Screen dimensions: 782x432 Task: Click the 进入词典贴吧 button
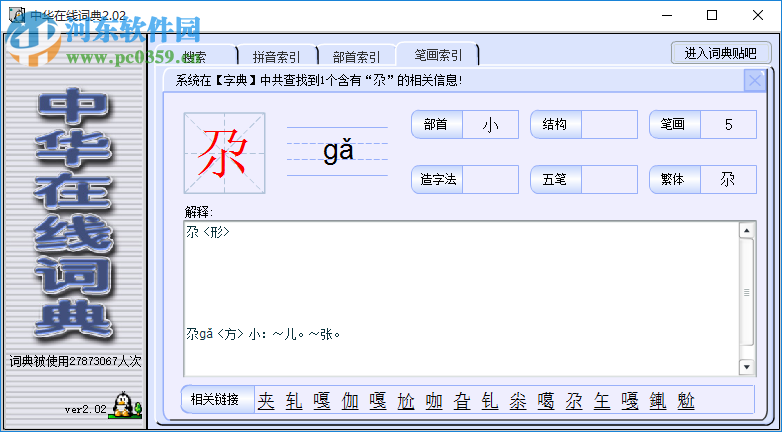(x=721, y=53)
